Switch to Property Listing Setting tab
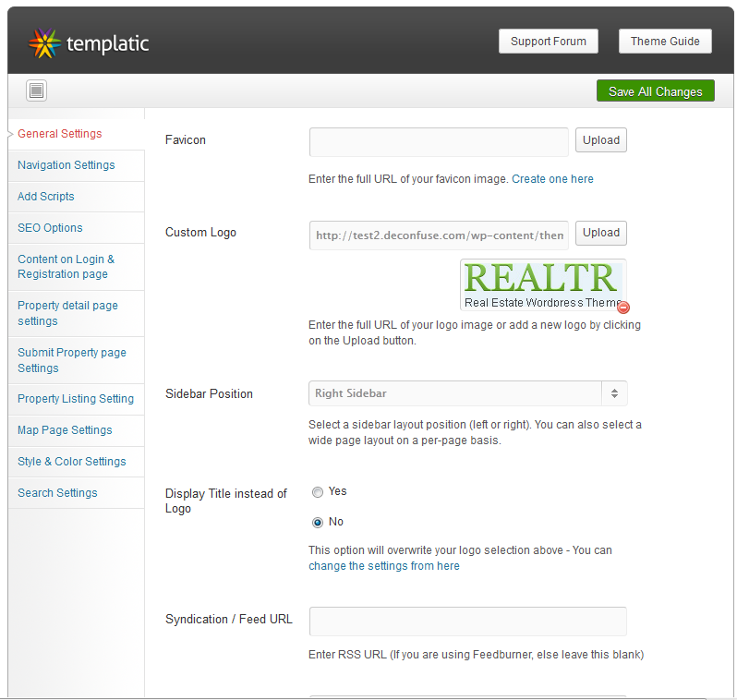 pos(76,399)
